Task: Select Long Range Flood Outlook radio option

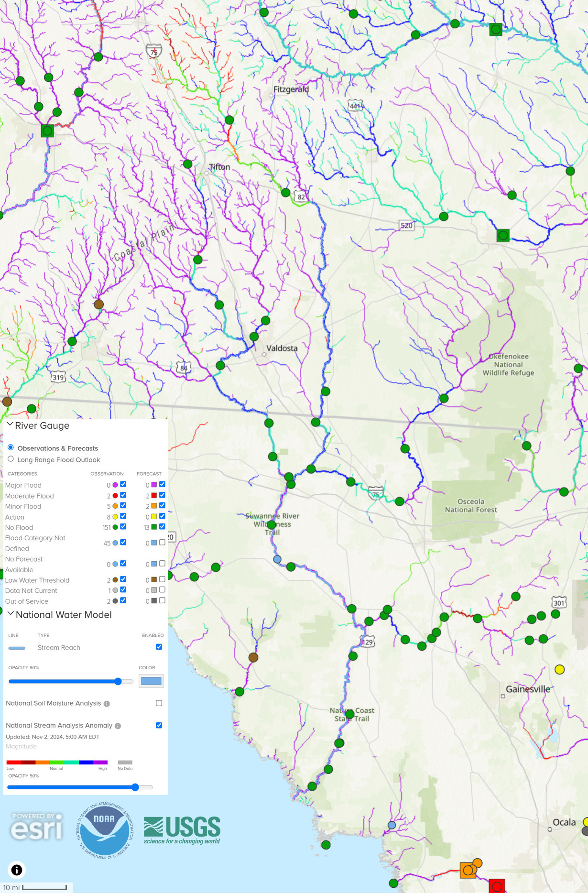Action: (x=11, y=459)
